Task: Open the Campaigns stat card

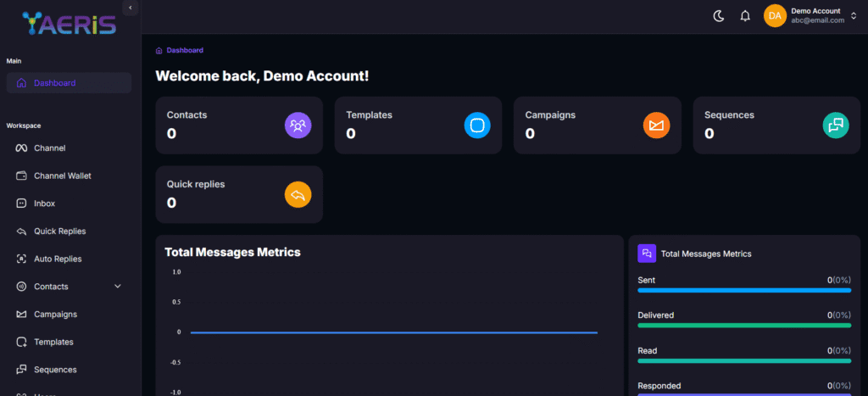Action: coord(598,125)
